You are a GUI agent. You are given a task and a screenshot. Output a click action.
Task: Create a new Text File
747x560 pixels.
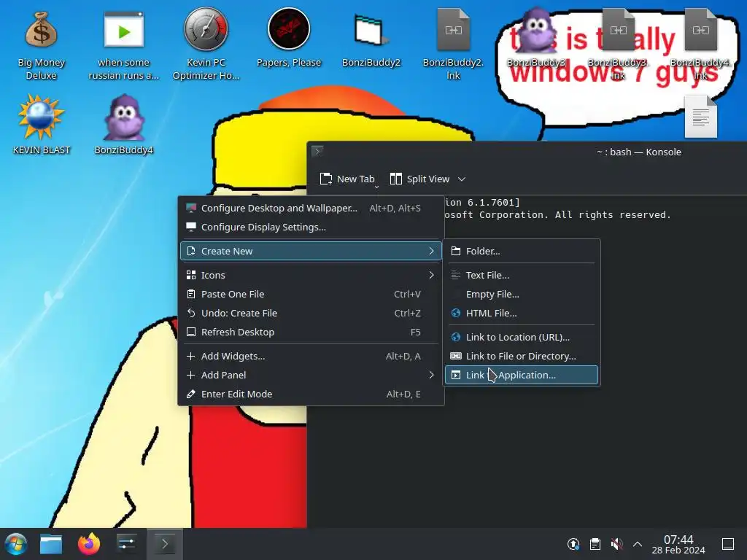click(x=522, y=275)
